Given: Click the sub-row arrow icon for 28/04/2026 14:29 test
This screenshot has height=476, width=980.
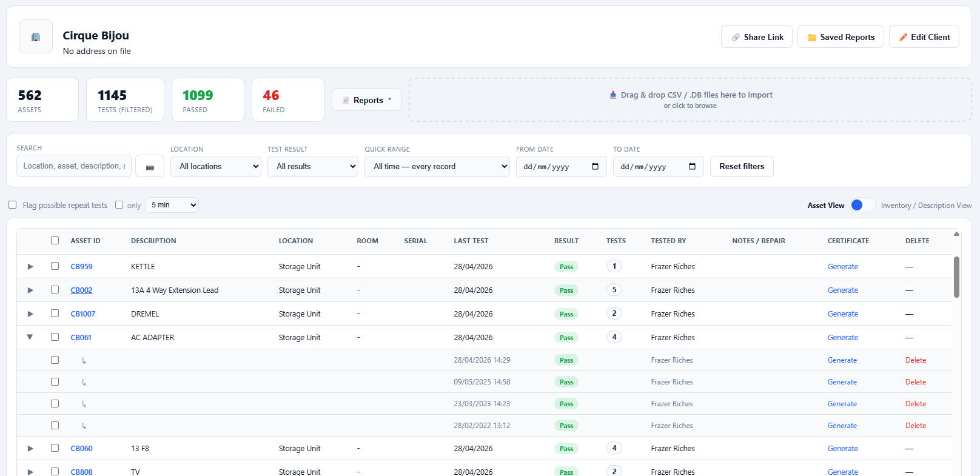Looking at the screenshot, I should [x=84, y=360].
